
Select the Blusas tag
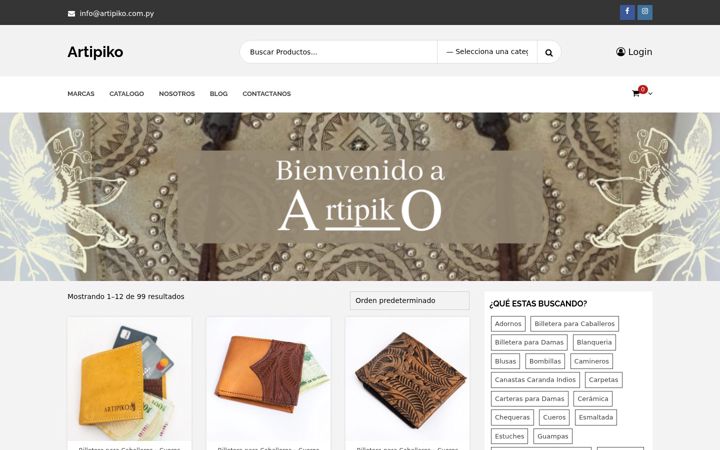[505, 361]
